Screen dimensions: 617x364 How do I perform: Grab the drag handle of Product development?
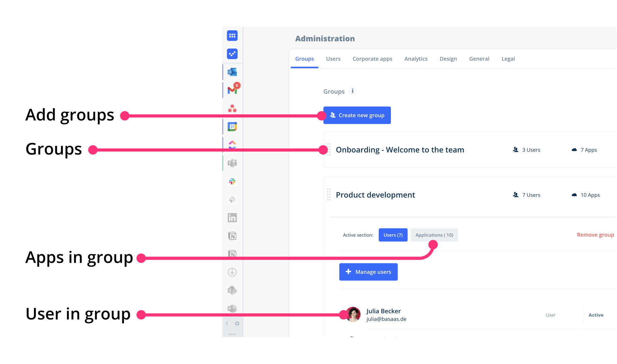pyautogui.click(x=329, y=195)
